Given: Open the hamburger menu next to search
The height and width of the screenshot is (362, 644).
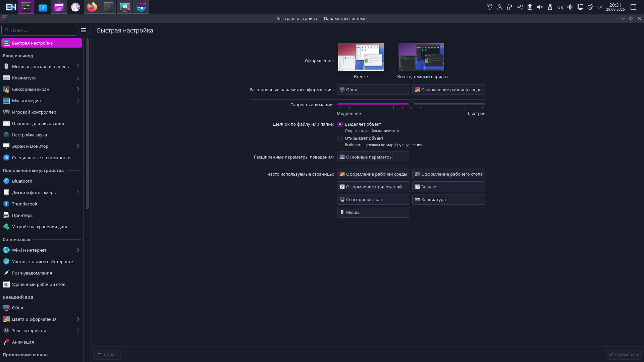Looking at the screenshot, I should (84, 30).
